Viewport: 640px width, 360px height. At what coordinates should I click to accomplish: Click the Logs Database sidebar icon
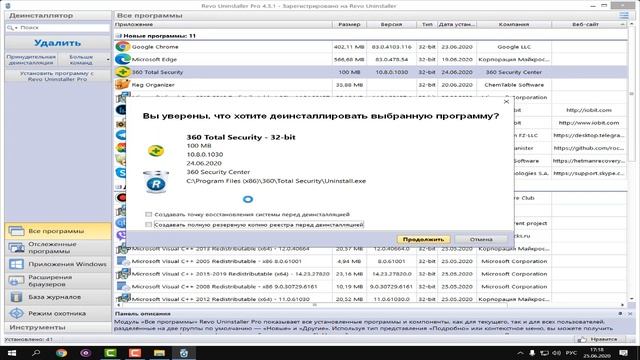pos(16,297)
